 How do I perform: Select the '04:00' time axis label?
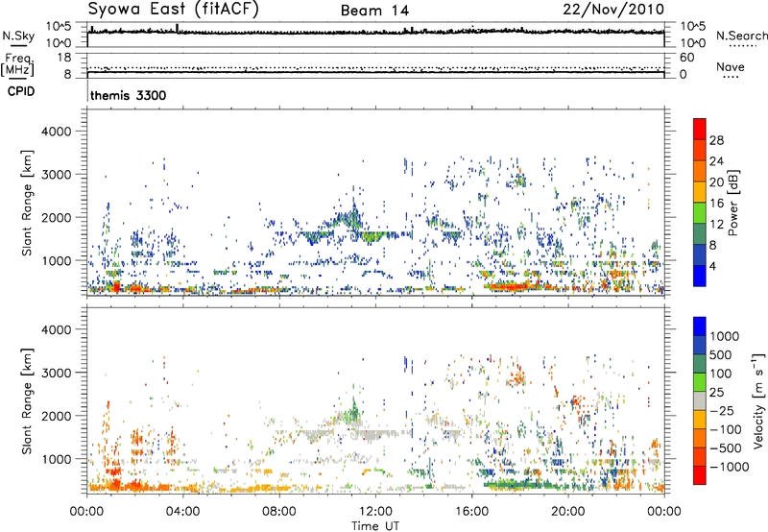point(183,512)
